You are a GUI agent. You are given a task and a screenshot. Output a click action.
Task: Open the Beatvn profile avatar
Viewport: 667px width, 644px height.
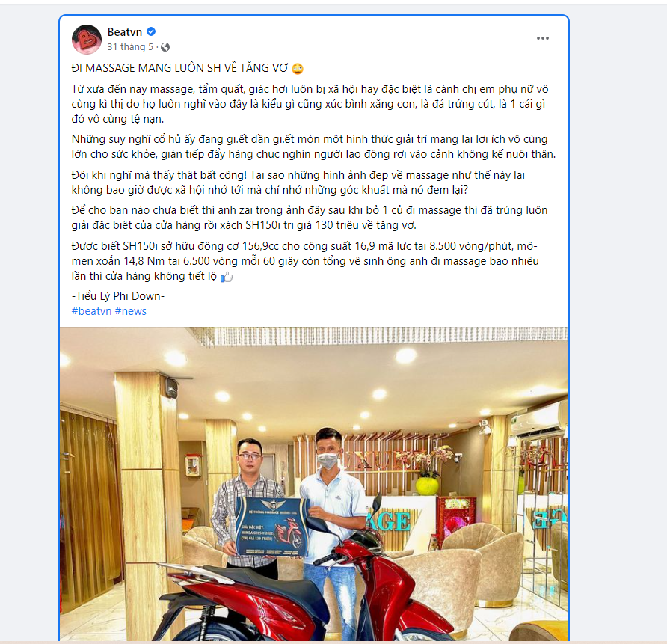(87, 39)
